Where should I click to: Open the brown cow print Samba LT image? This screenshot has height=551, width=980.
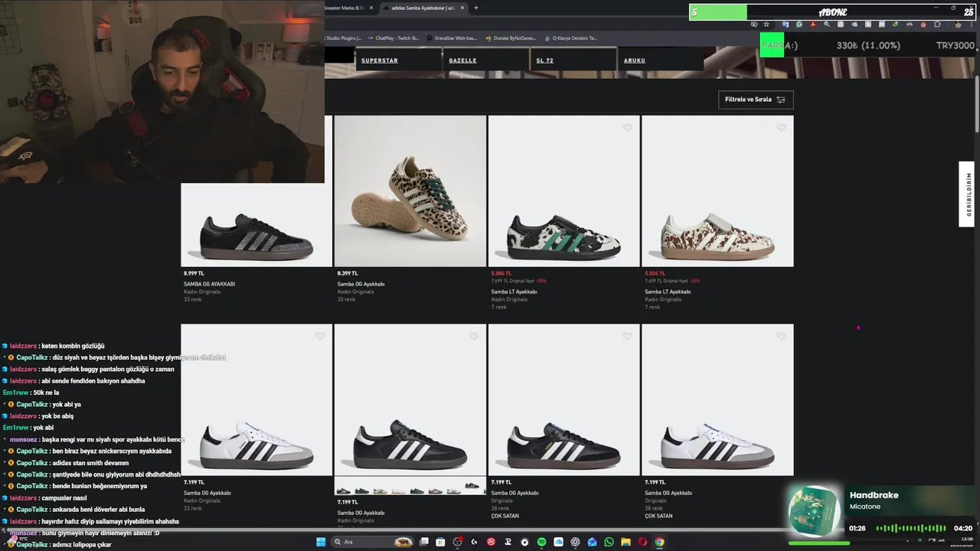[x=717, y=191]
